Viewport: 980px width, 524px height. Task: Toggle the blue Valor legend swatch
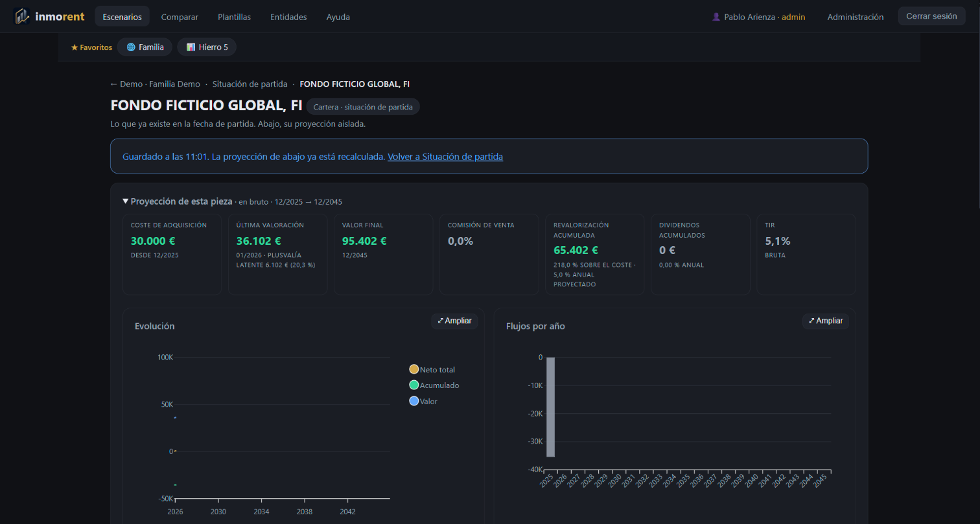coord(414,401)
